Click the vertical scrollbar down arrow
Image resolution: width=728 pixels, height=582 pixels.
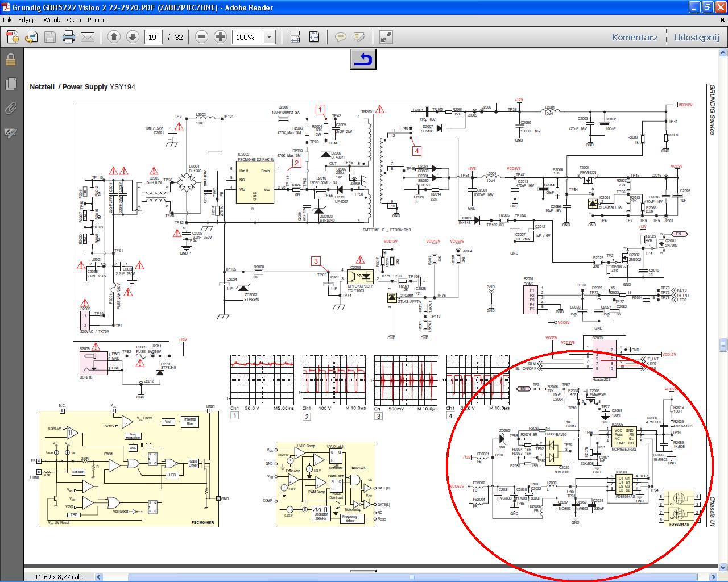[x=723, y=567]
